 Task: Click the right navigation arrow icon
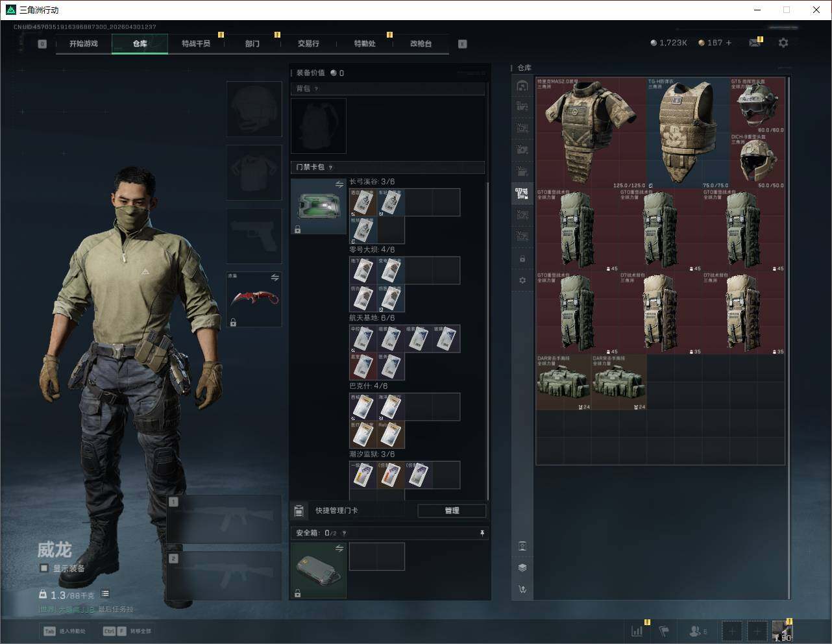463,44
